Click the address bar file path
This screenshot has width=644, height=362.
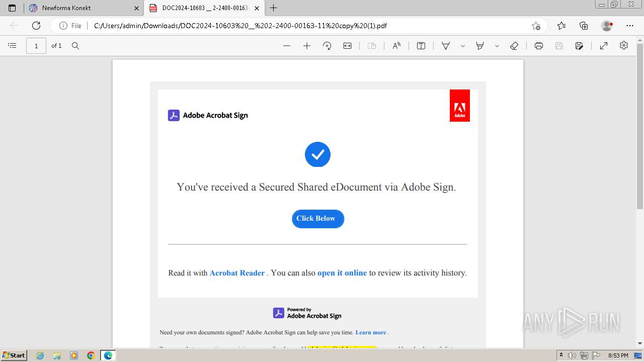pyautogui.click(x=240, y=26)
